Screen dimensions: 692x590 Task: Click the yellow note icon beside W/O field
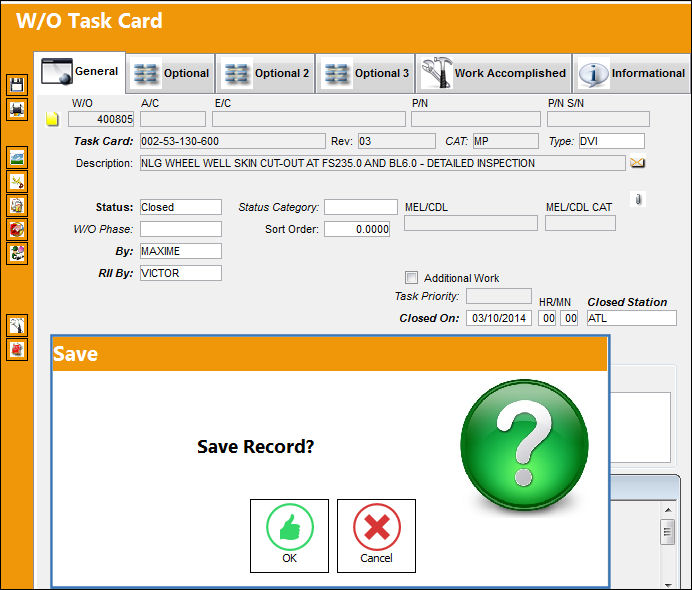point(53,119)
